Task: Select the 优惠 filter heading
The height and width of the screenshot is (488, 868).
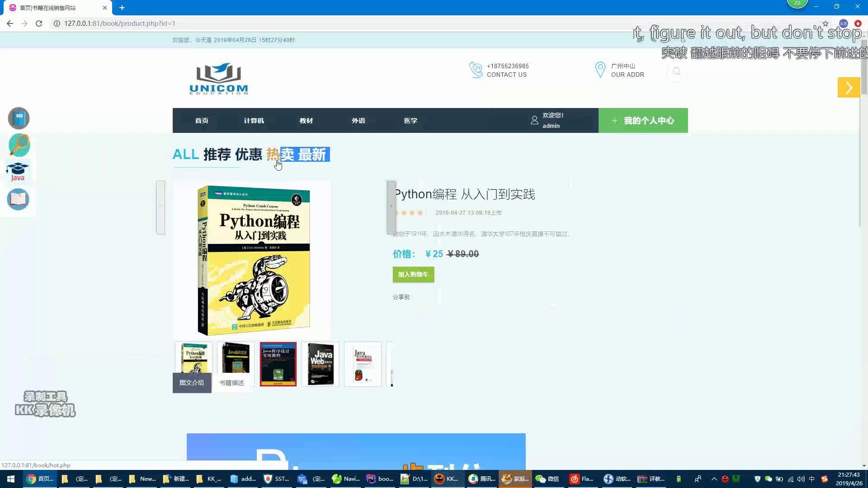Action: pyautogui.click(x=248, y=155)
